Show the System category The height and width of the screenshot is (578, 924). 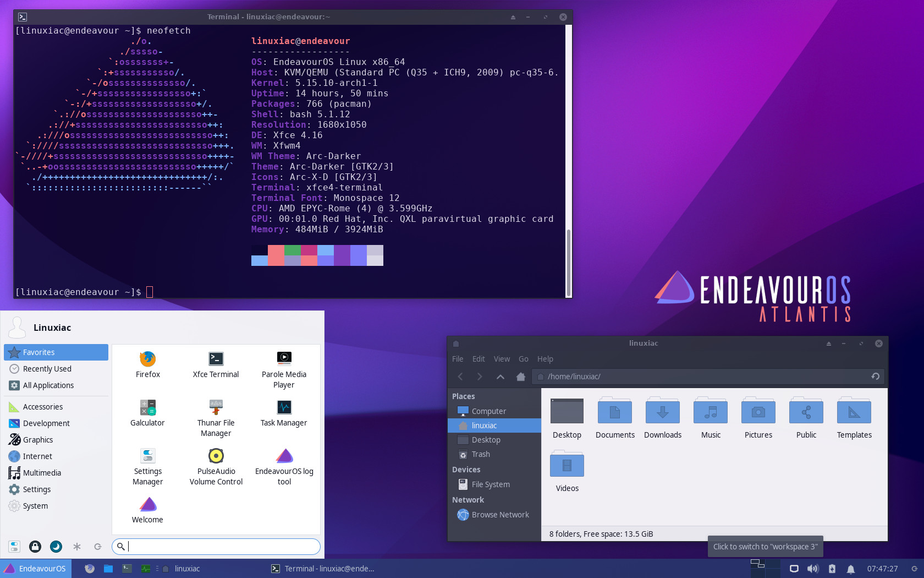click(x=56, y=506)
